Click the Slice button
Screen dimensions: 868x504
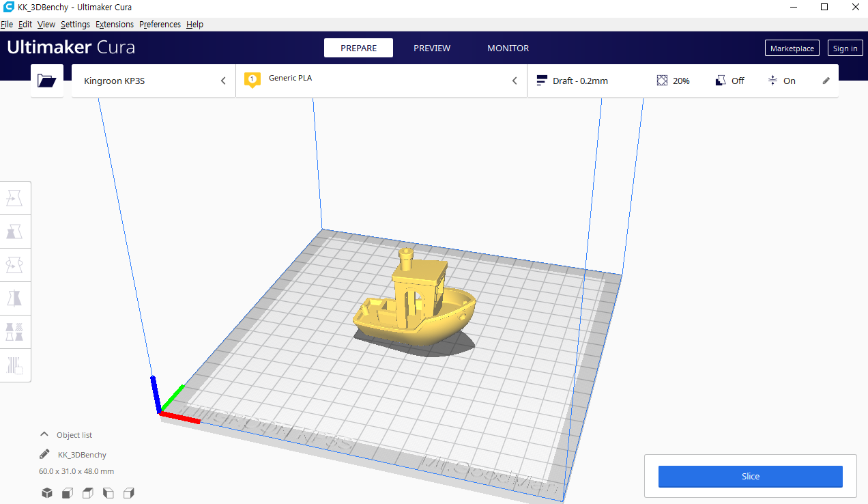[x=751, y=477]
